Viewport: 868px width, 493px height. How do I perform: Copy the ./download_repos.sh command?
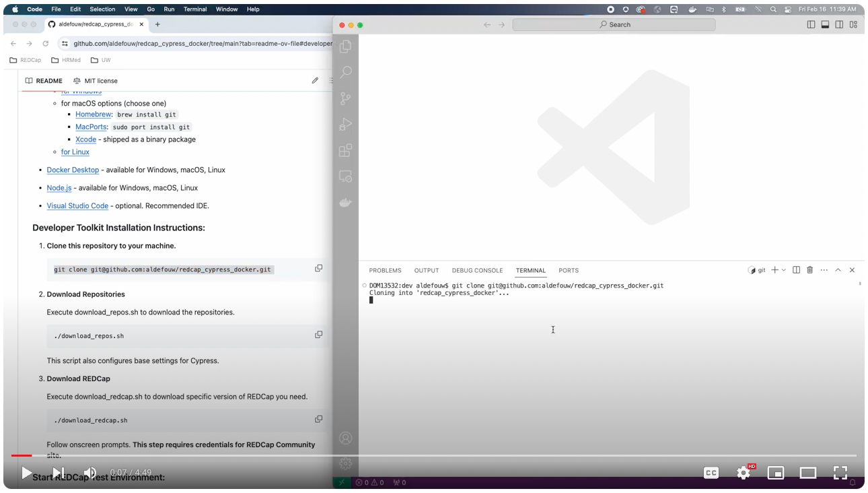(x=319, y=335)
